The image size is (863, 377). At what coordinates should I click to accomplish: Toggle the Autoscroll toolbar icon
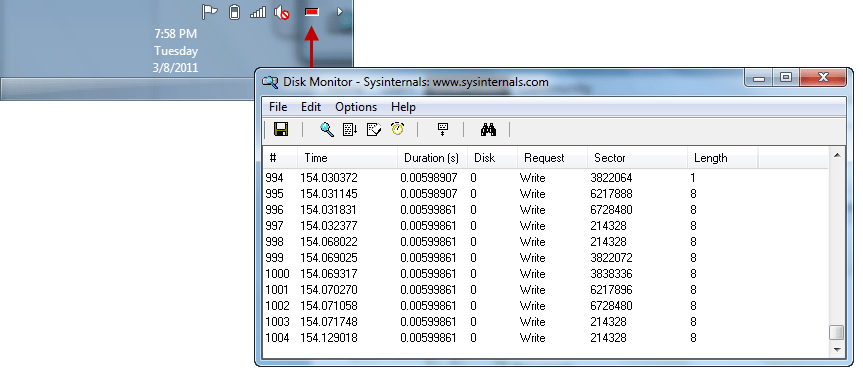pyautogui.click(x=350, y=130)
